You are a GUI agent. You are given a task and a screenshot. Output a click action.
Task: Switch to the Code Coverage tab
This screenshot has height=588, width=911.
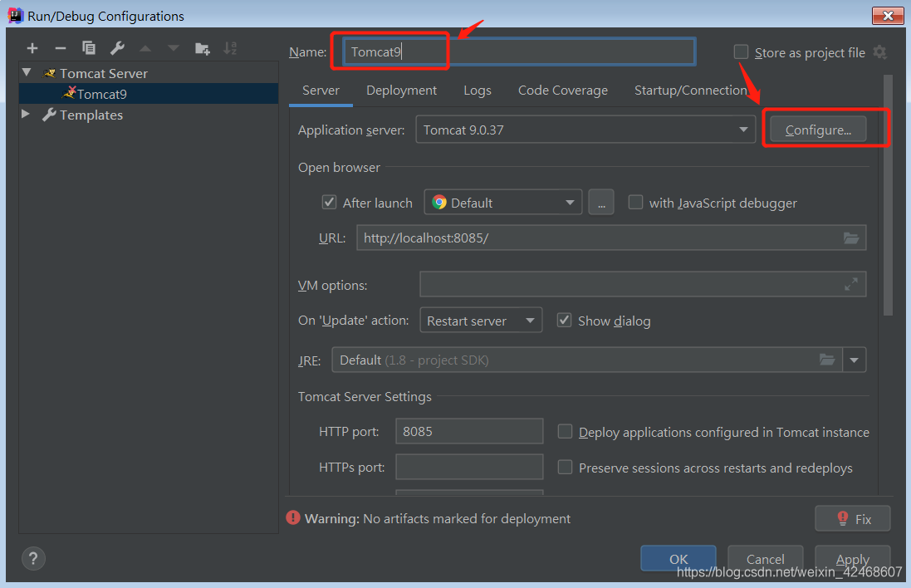pos(563,91)
